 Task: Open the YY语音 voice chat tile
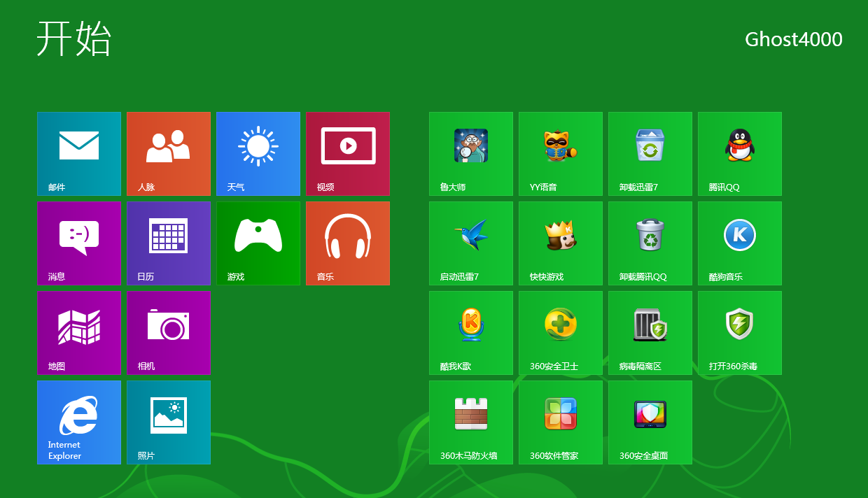[561, 154]
